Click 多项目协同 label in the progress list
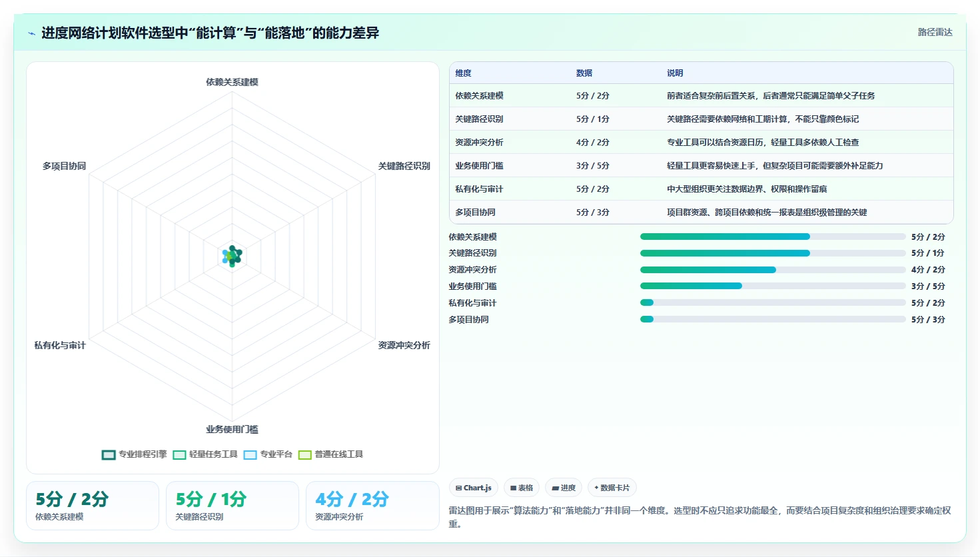Image resolution: width=980 pixels, height=557 pixels. (468, 320)
